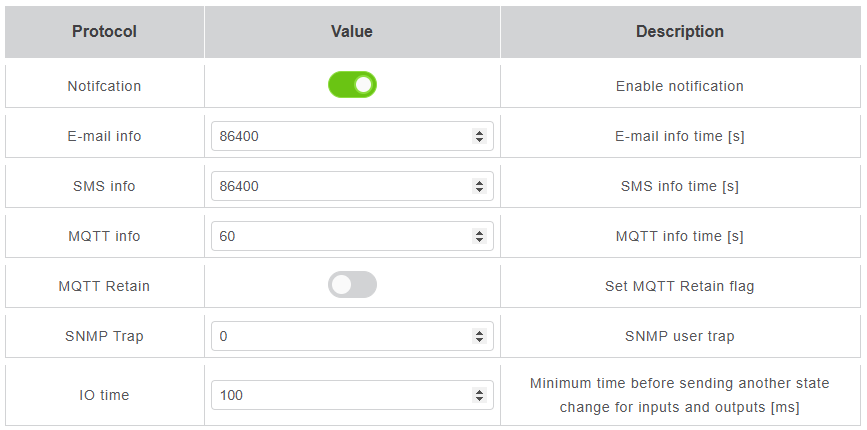This screenshot has width=867, height=430.
Task: Focus the SMS info value field
Action: pos(340,186)
